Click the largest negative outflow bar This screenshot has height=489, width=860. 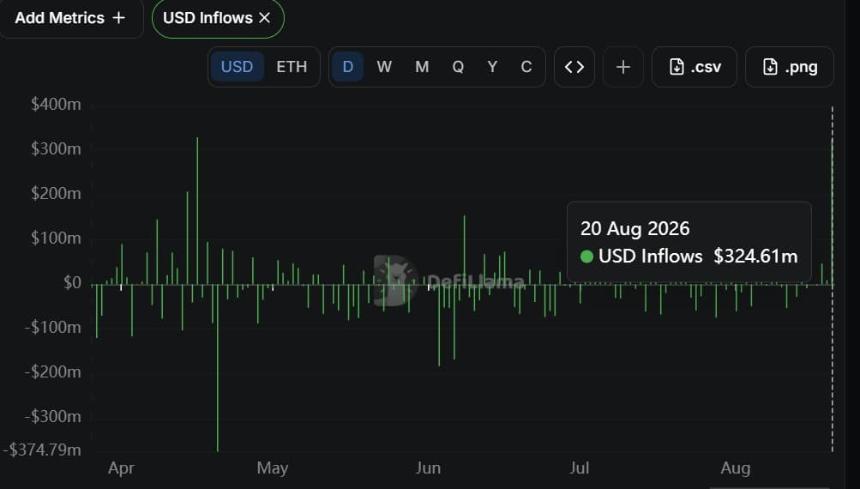point(218,368)
